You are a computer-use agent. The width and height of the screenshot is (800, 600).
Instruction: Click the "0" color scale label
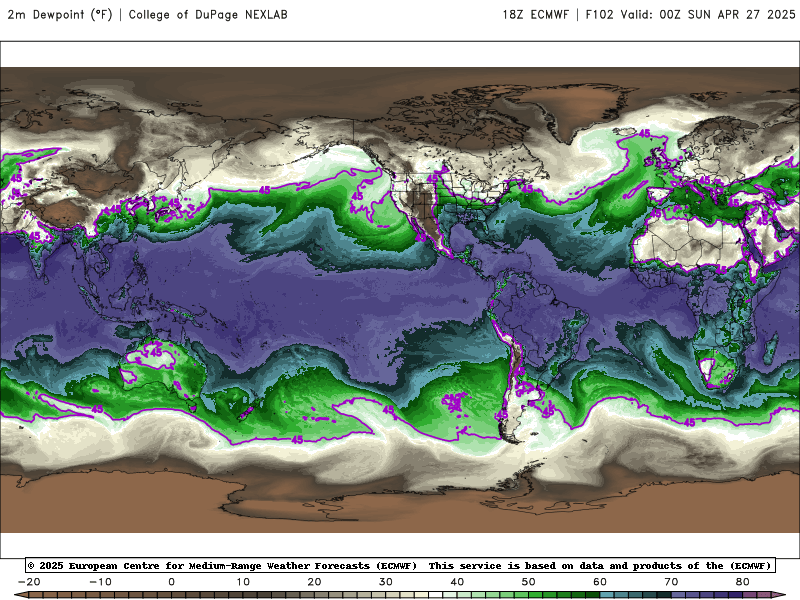(171, 582)
